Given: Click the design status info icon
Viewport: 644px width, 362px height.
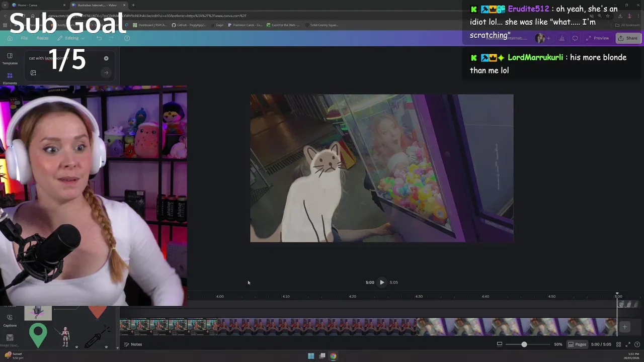Looking at the screenshot, I should 127,38.
